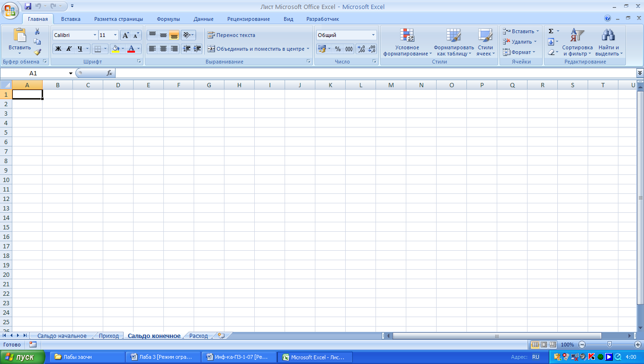The height and width of the screenshot is (364, 644).
Task: Save workbook via quick access toolbar
Action: click(28, 7)
